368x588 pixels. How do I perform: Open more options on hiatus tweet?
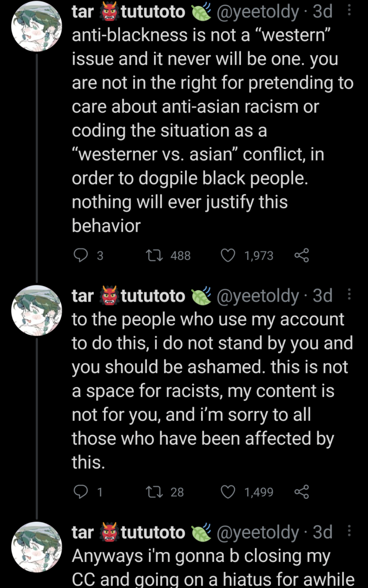pyautogui.click(x=349, y=531)
